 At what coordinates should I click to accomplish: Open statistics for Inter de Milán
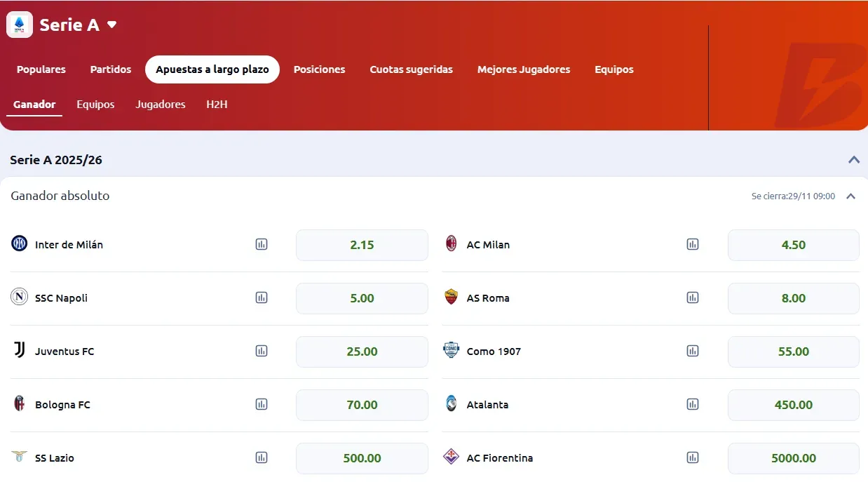[262, 244]
